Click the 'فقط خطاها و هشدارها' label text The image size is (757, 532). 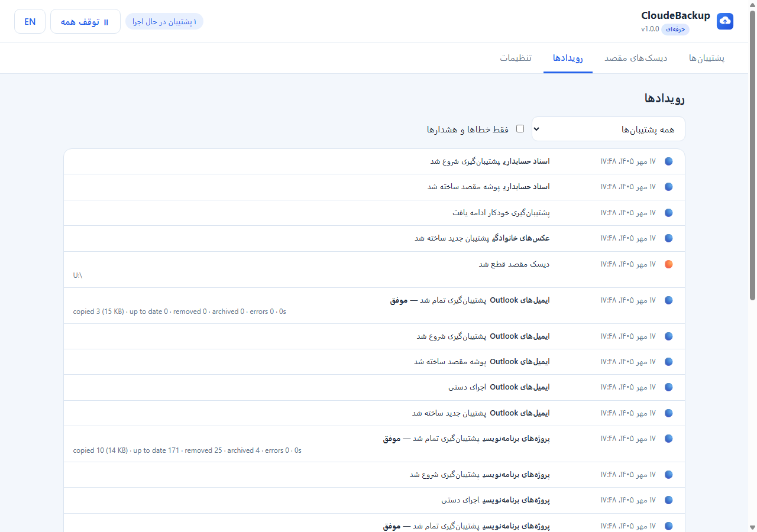point(468,129)
